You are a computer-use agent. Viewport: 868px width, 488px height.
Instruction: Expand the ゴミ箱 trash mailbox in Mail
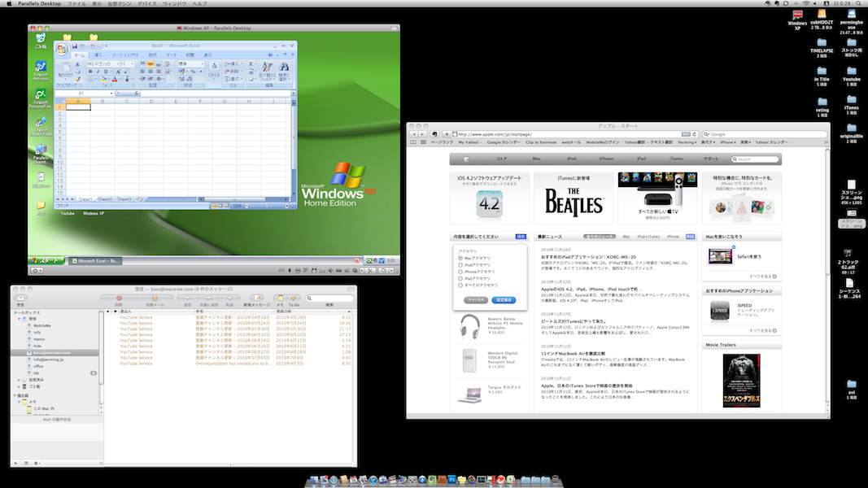click(x=20, y=387)
